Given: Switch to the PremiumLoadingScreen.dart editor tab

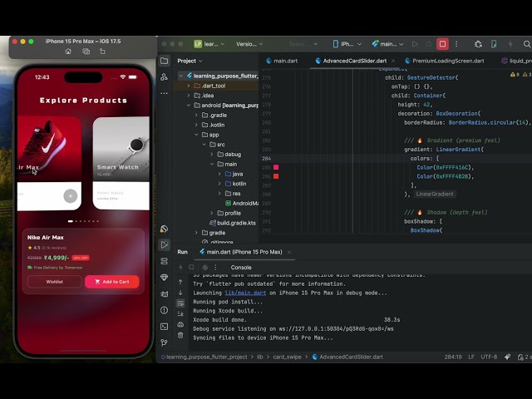Looking at the screenshot, I should pos(445,61).
